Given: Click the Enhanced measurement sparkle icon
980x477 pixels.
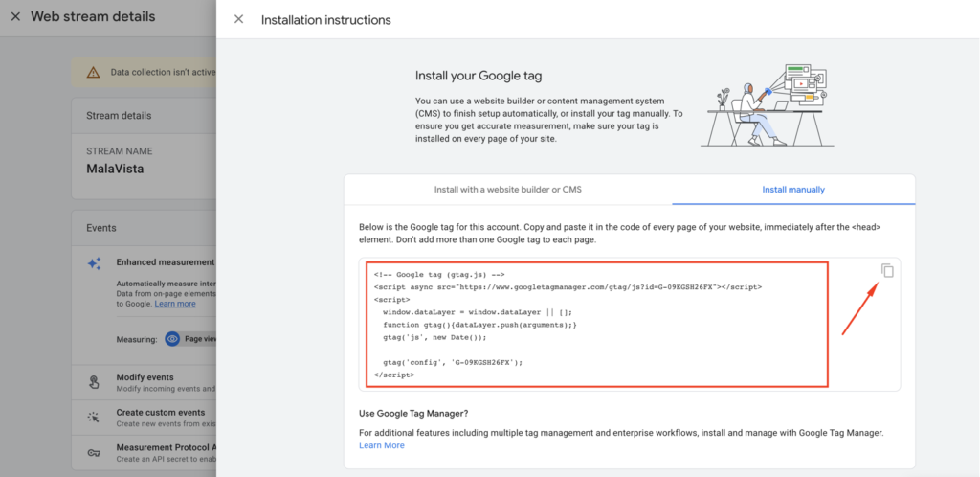Looking at the screenshot, I should (x=94, y=263).
